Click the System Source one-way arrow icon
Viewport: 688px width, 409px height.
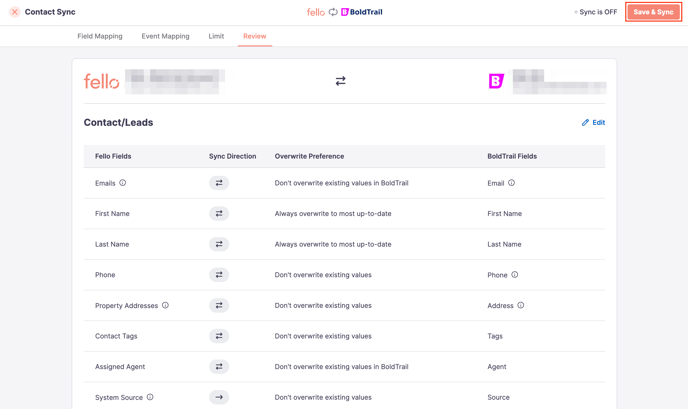[x=219, y=397]
